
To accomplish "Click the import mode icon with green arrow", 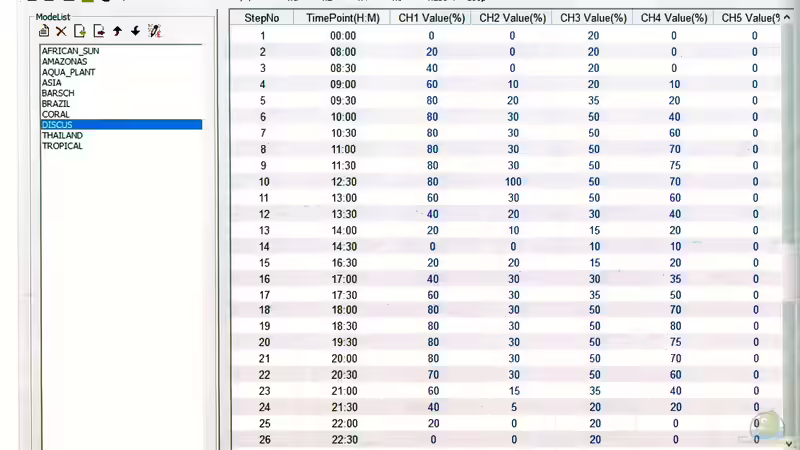I will [x=80, y=31].
